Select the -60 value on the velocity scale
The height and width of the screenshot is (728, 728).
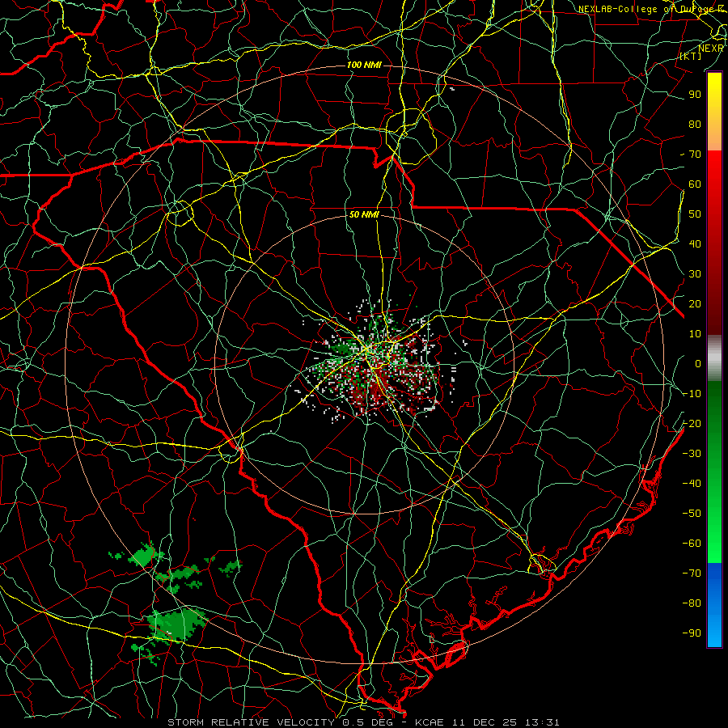point(692,544)
